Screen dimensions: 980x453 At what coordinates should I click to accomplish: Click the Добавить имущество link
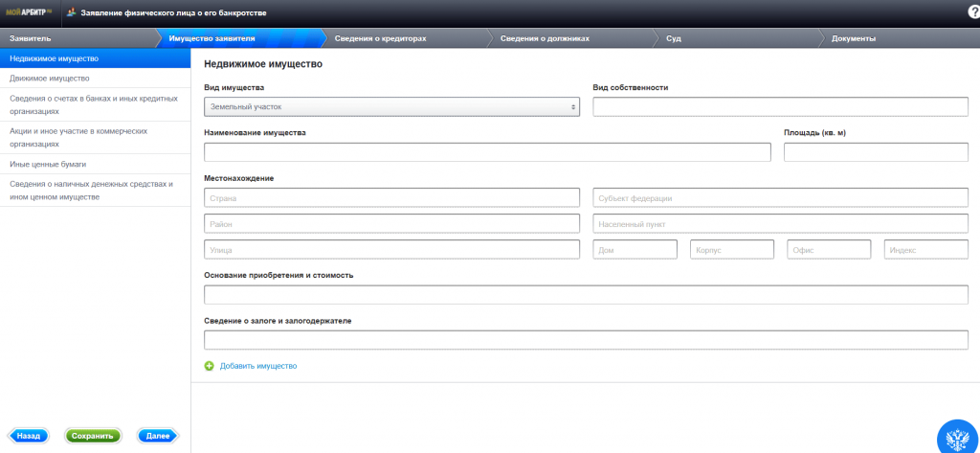pos(258,366)
